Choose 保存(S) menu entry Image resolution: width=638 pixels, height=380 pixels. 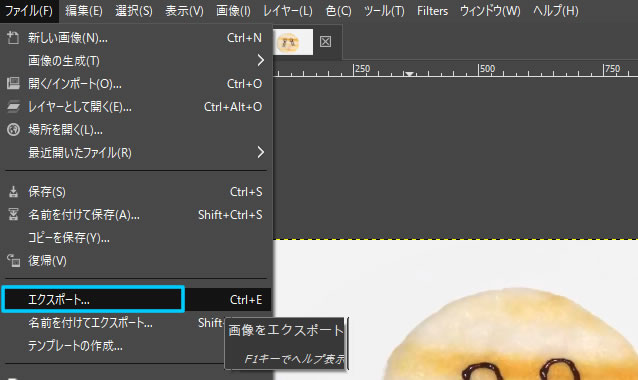[136, 192]
